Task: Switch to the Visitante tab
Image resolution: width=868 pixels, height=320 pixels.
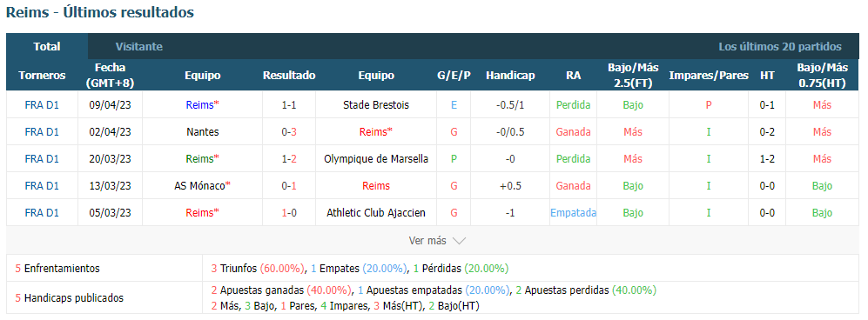Action: (x=139, y=46)
